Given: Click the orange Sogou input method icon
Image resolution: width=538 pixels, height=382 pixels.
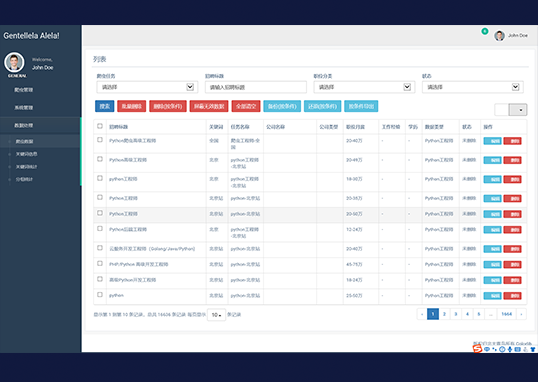Looking at the screenshot, I should (x=477, y=349).
